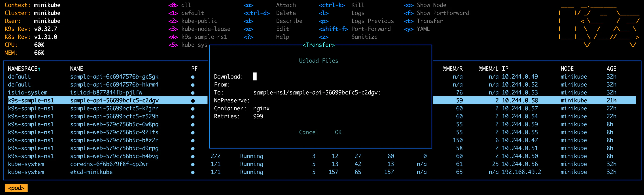Toggle the Download checkbox in Transfer dialog

tap(255, 76)
